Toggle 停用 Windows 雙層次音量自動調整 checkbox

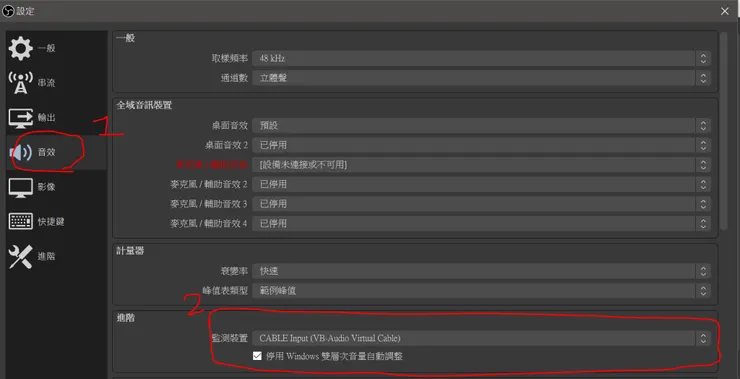click(257, 356)
